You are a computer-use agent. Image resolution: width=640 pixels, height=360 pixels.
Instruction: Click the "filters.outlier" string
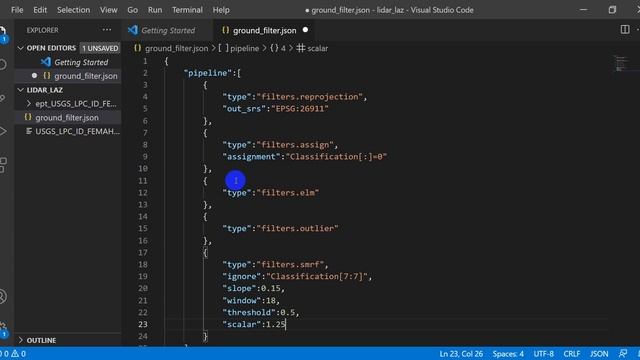point(297,228)
